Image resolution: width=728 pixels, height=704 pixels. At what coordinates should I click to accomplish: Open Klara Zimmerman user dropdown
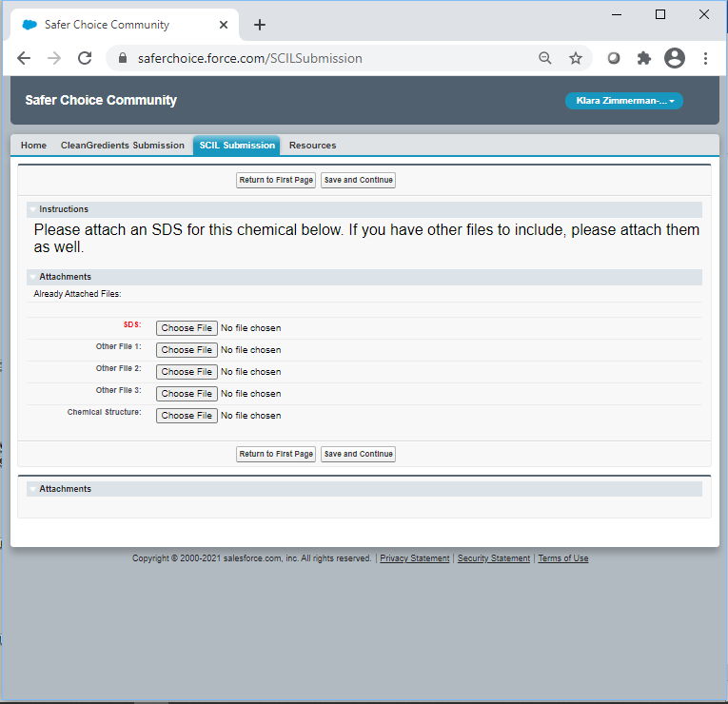pos(624,101)
